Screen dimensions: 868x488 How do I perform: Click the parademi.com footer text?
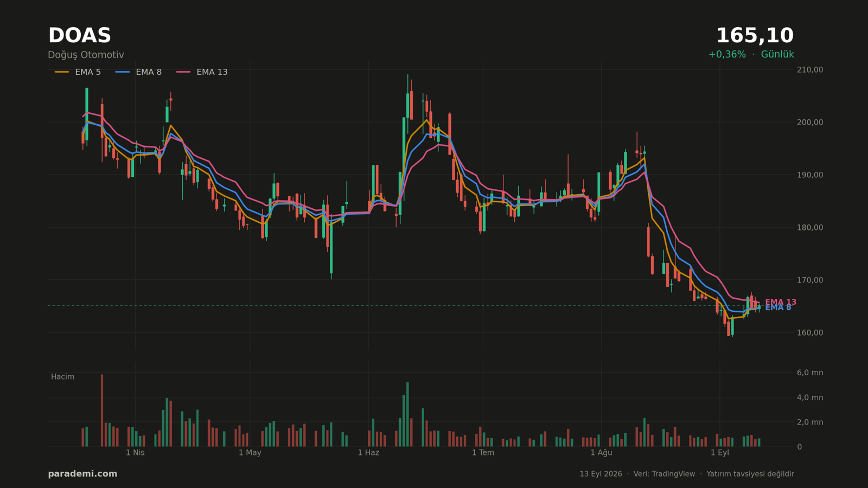82,474
